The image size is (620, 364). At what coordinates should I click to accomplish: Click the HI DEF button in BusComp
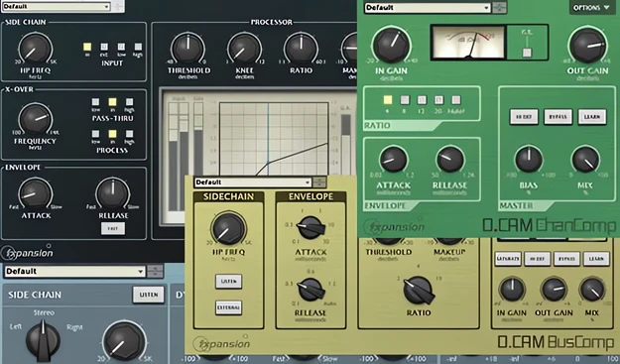pyautogui.click(x=537, y=259)
